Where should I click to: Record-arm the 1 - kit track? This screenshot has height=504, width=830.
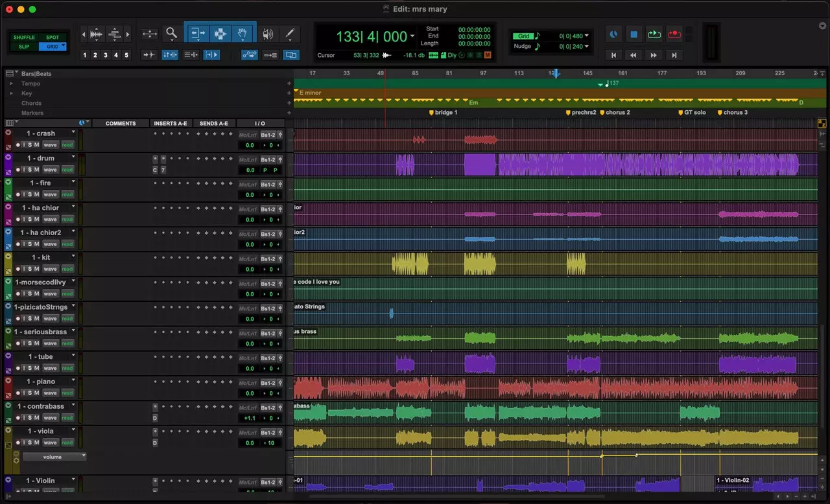18,269
